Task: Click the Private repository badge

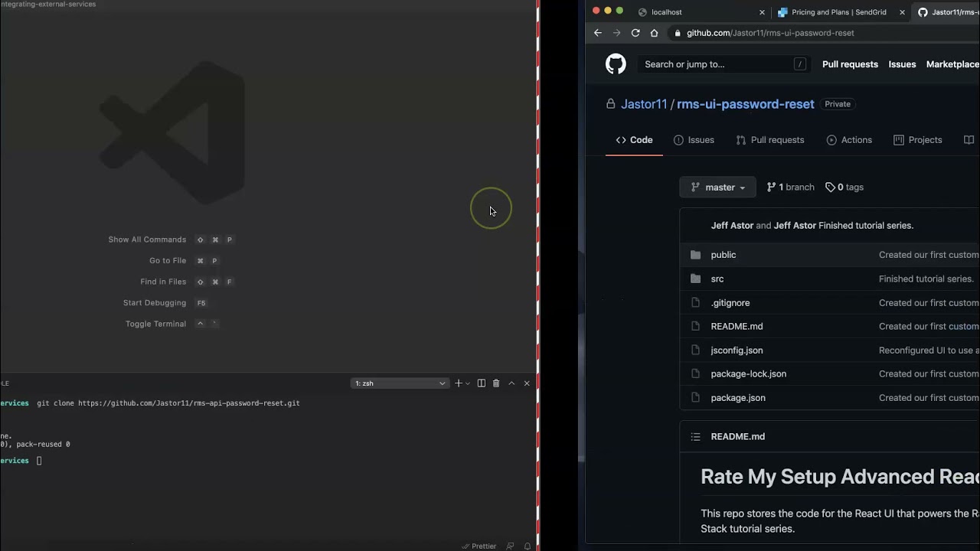Action: pos(838,104)
